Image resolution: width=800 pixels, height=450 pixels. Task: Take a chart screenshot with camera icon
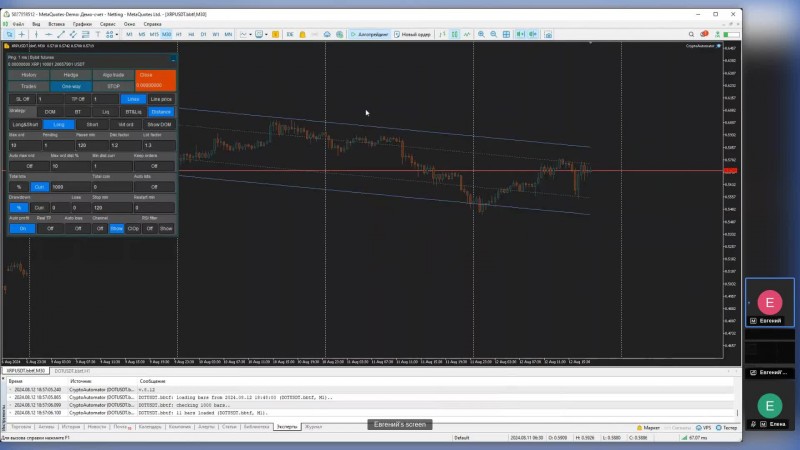548,34
